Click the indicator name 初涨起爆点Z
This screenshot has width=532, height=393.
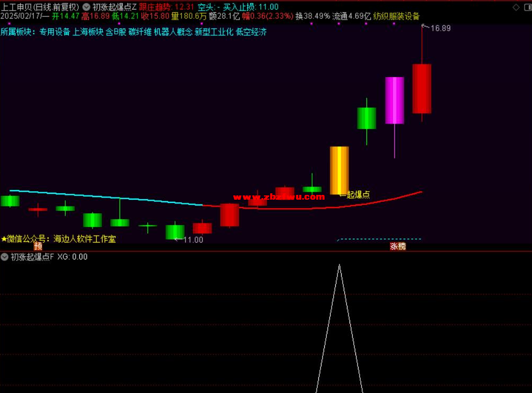(114, 7)
